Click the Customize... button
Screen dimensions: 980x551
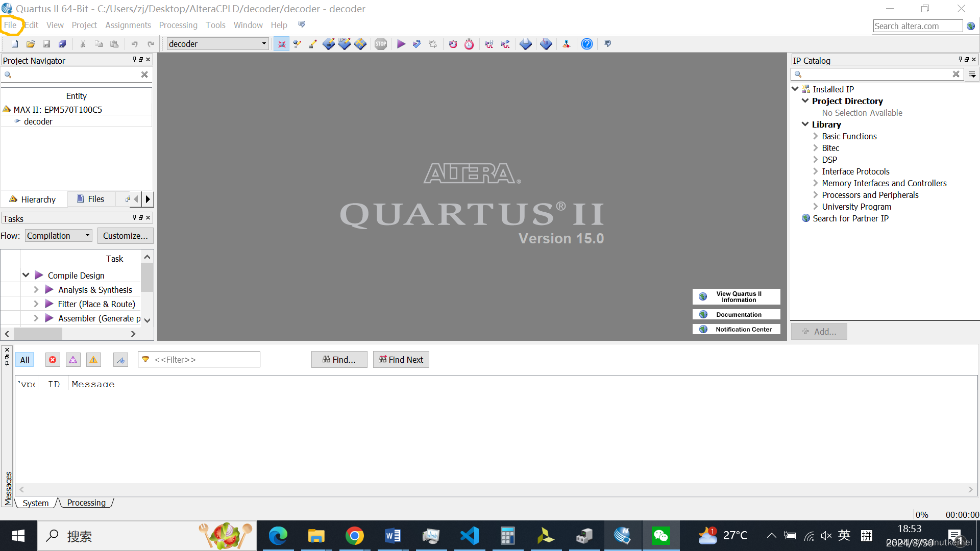click(x=125, y=236)
